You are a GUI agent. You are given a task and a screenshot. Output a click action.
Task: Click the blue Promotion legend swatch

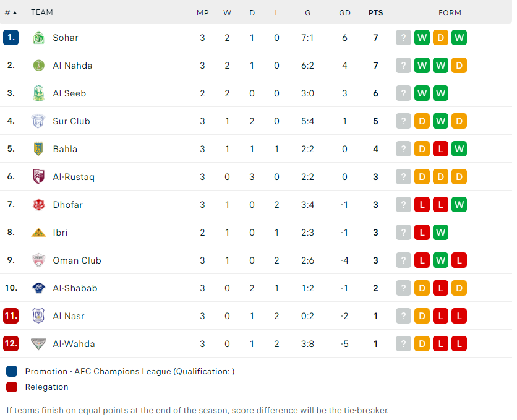tap(12, 371)
